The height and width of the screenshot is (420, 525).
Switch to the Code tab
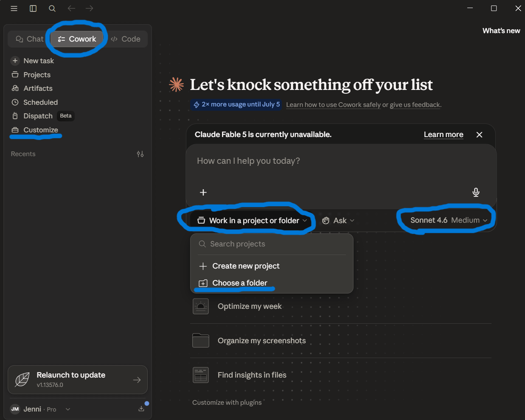point(126,39)
